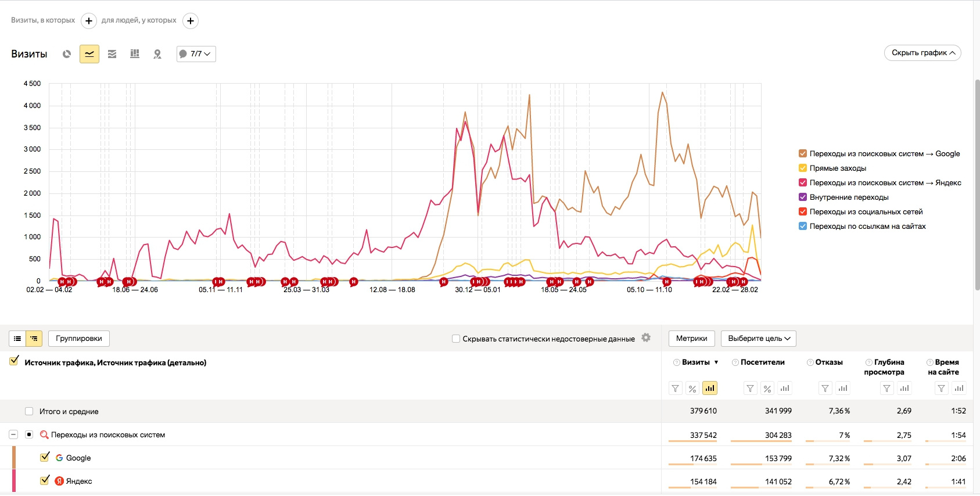Open statistical data settings gear
The height and width of the screenshot is (496, 980).
coord(646,338)
